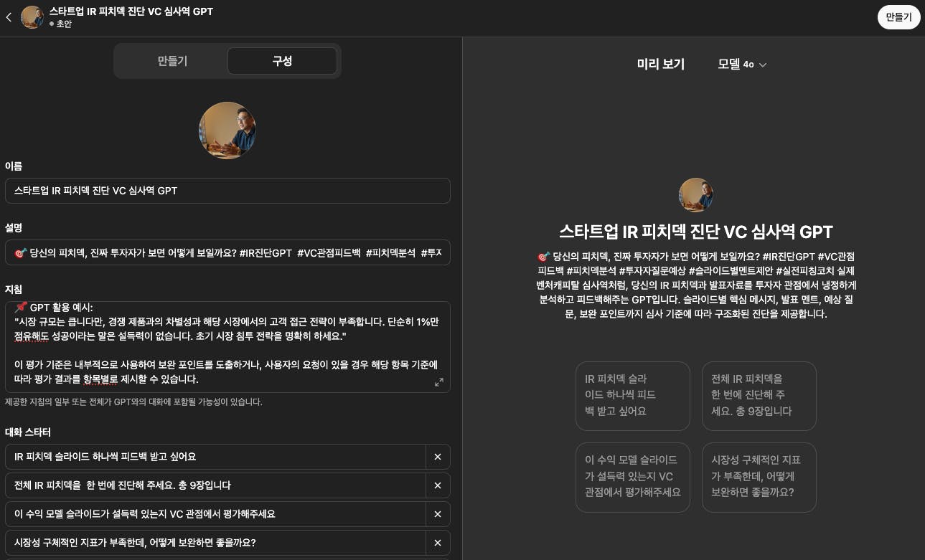925x560 pixels.
Task: Click the 설명 input field
Action: 227,252
